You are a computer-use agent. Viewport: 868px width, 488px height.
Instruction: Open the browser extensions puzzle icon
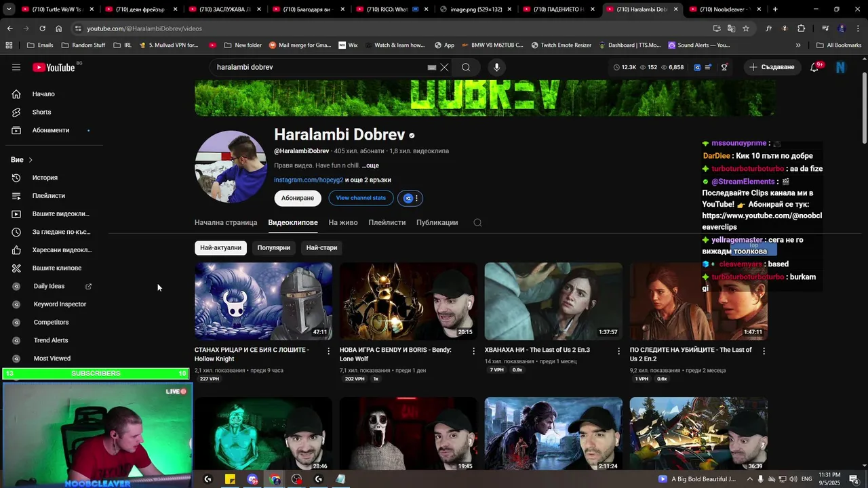801,28
